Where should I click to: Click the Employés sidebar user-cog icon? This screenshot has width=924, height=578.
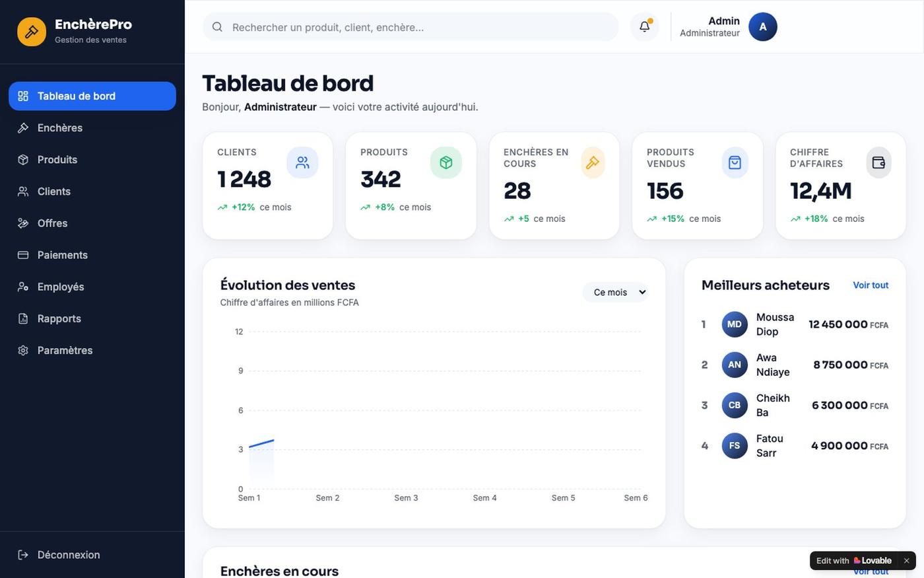(23, 287)
